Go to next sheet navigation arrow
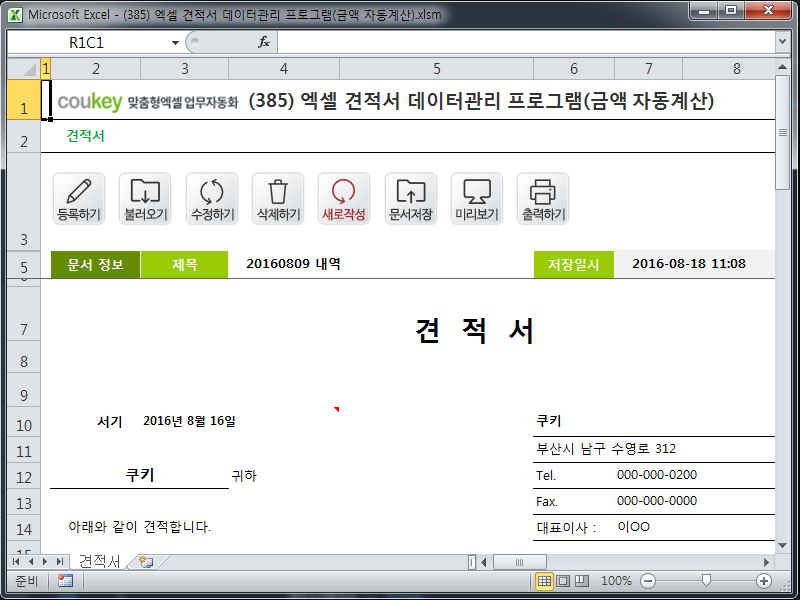The width and height of the screenshot is (800, 600). click(x=45, y=562)
